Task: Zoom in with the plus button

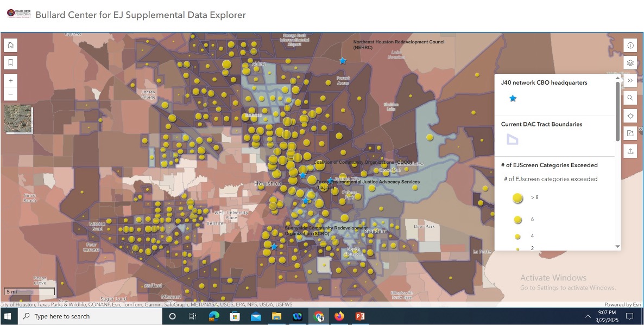Action: [x=11, y=80]
